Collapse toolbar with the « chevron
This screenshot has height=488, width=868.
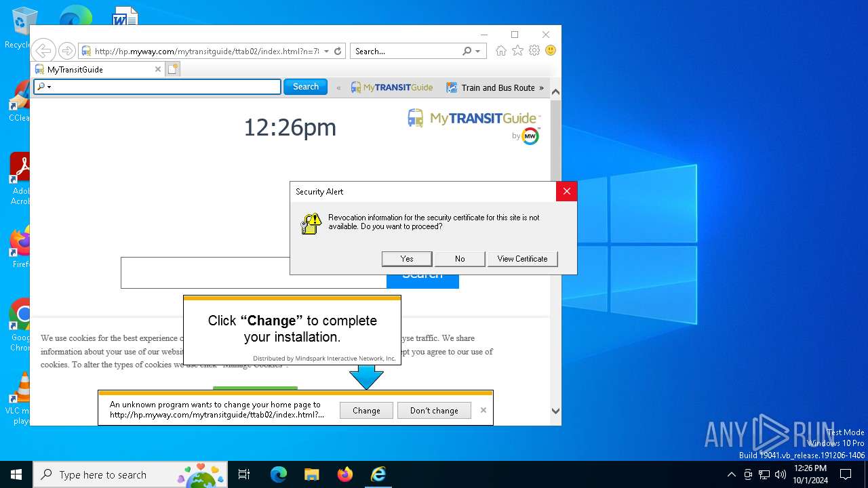pyautogui.click(x=338, y=87)
